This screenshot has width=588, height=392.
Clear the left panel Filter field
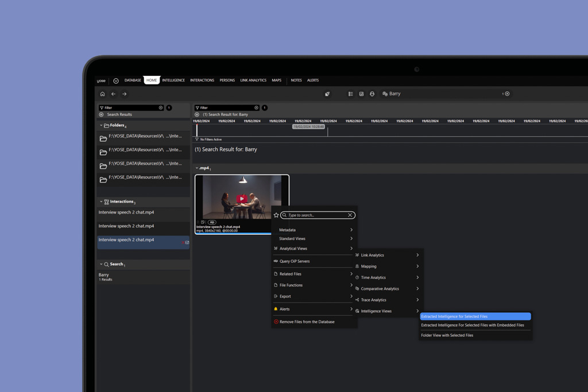click(x=161, y=108)
